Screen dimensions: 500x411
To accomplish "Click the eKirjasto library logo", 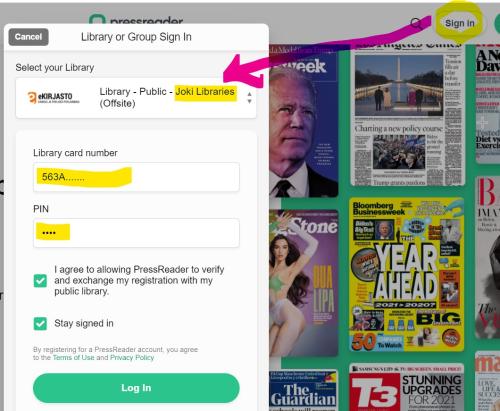I will 53,98.
